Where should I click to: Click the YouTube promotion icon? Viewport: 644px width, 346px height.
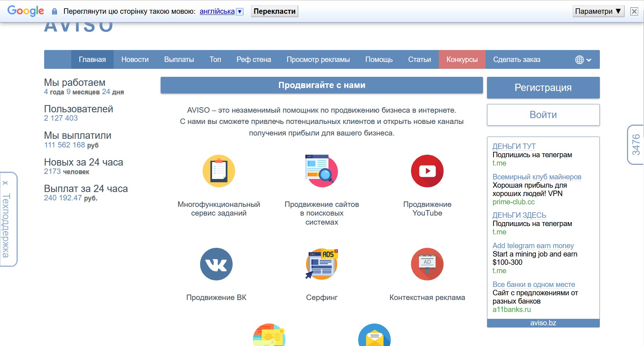pos(427,171)
